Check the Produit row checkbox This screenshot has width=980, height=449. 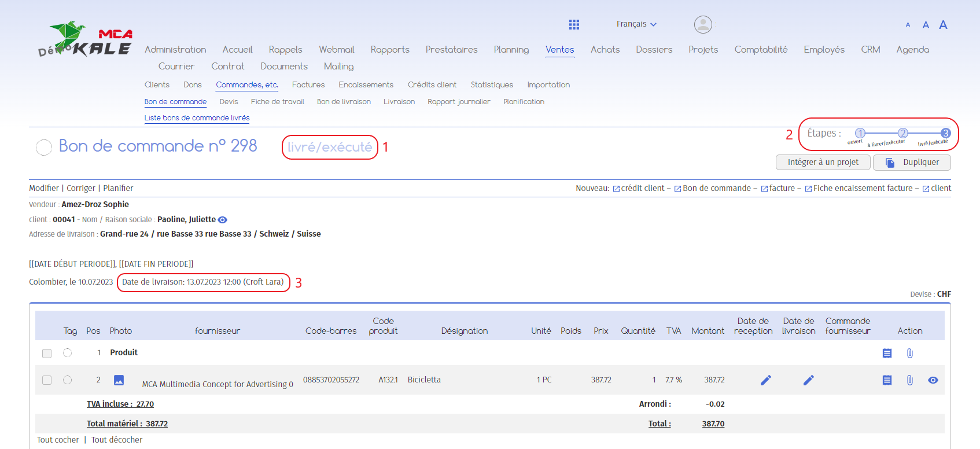tap(47, 353)
